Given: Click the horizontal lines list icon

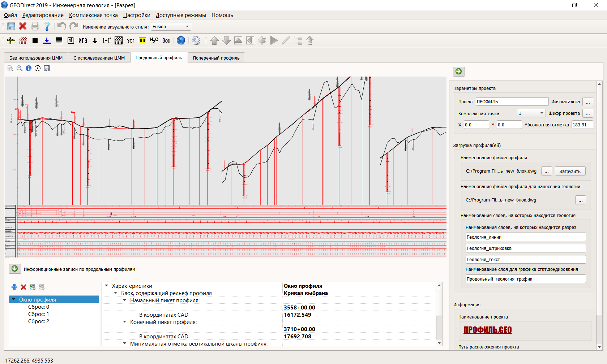Looking at the screenshot, I should 59,40.
